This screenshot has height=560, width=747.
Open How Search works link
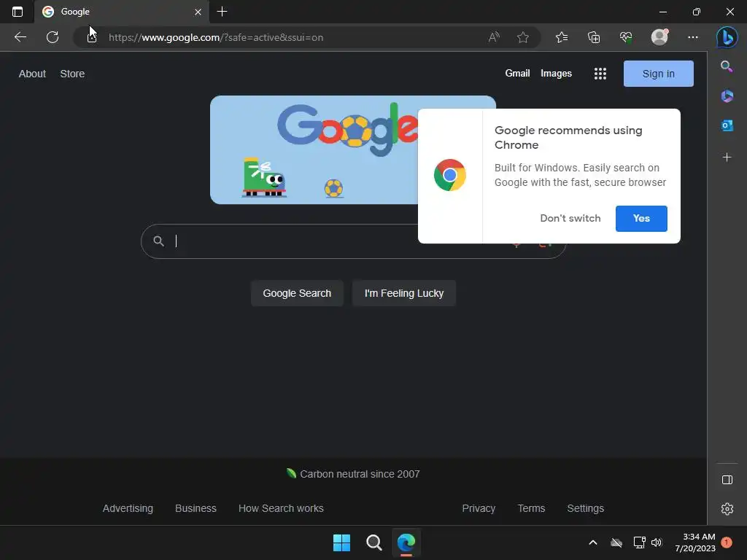[x=281, y=508]
